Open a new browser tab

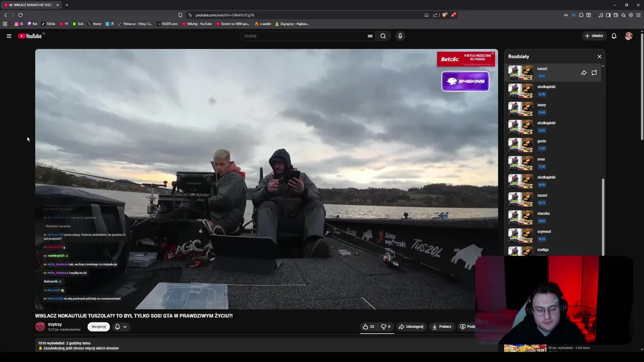pyautogui.click(x=66, y=5)
